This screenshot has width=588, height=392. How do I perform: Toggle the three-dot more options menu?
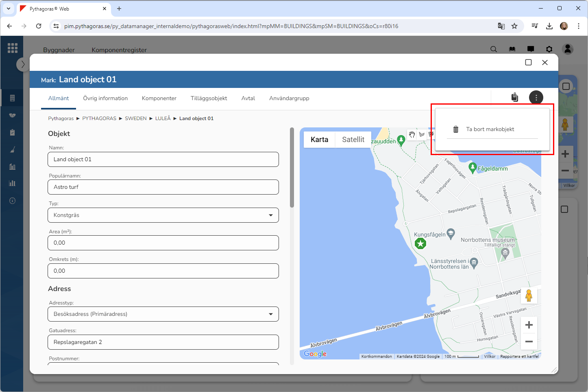point(536,97)
